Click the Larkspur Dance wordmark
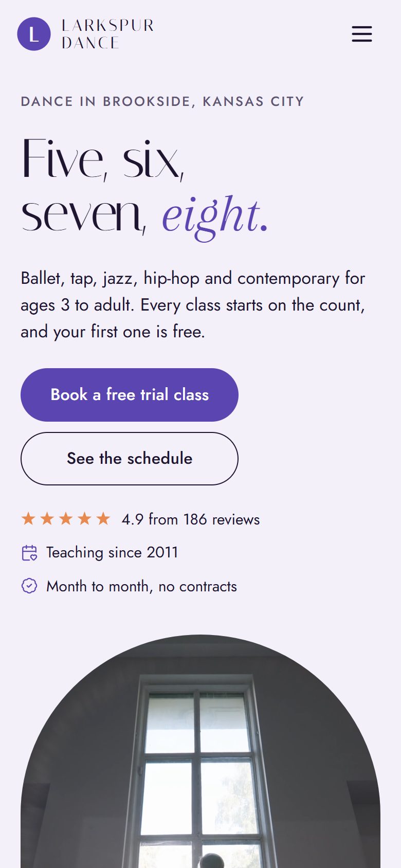 (x=107, y=34)
